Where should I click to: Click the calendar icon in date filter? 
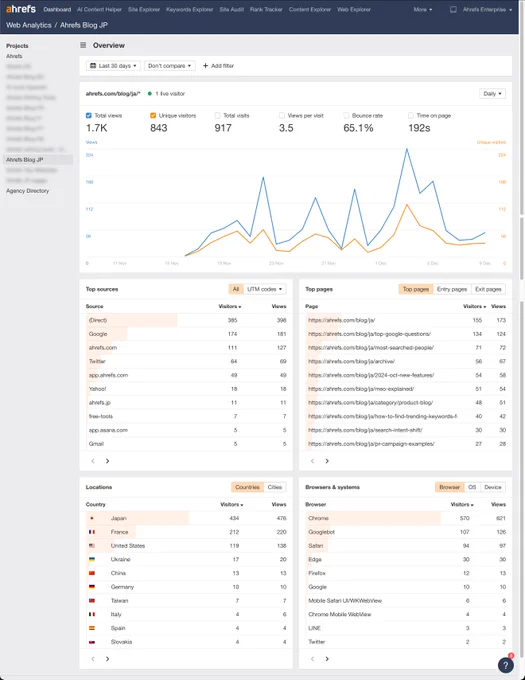tap(93, 66)
